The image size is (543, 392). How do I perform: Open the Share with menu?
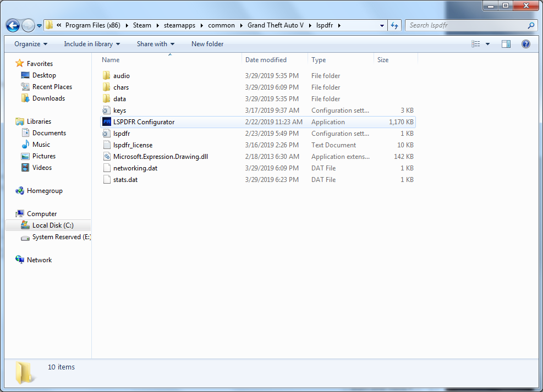point(156,44)
